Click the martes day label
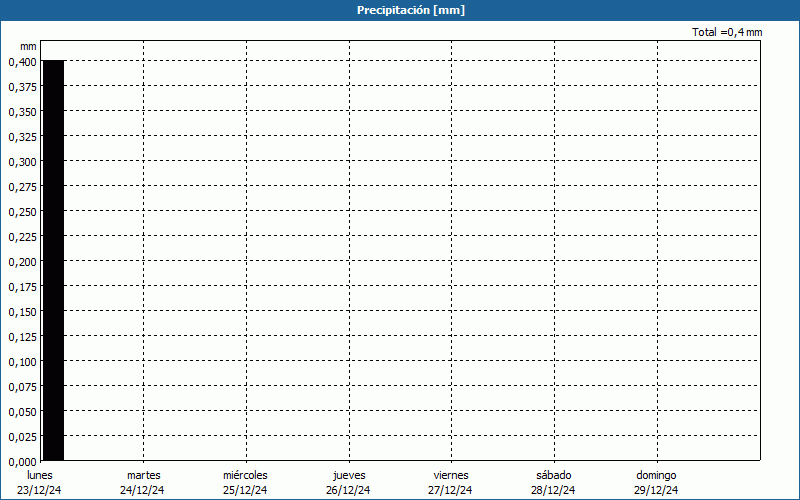 coord(143,475)
